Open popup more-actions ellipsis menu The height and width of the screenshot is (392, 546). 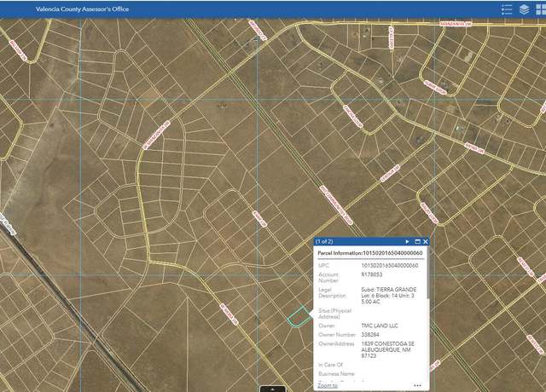417,385
